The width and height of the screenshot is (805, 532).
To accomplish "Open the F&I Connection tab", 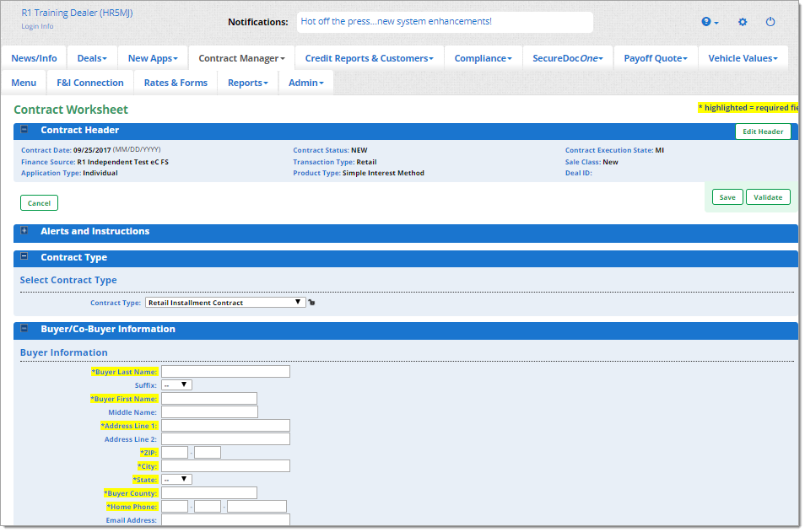I will 89,83.
